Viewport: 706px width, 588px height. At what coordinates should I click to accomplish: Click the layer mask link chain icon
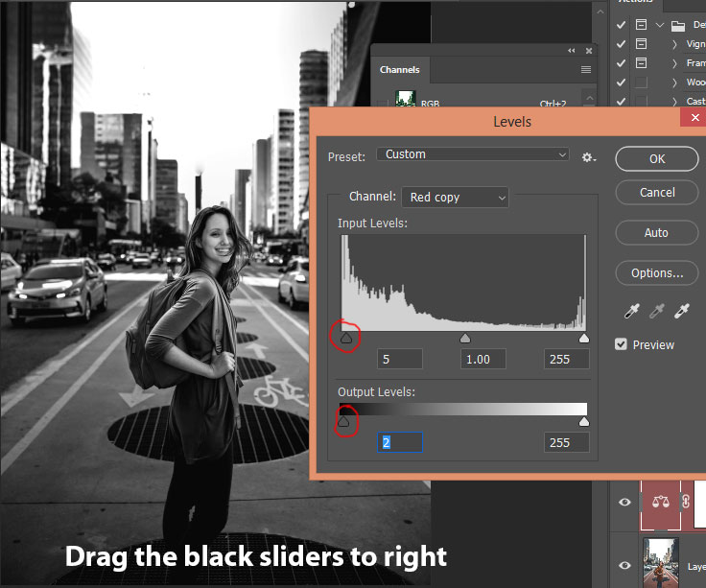pyautogui.click(x=686, y=502)
